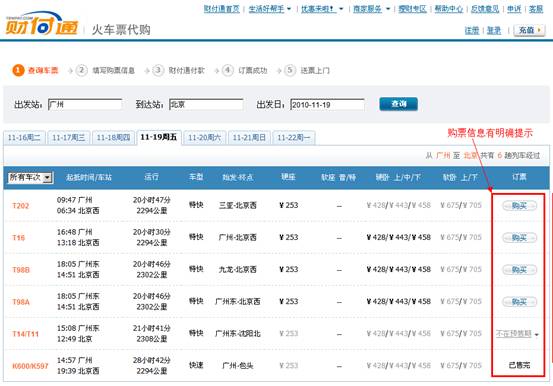
Task: Open the 反馈意见 link
Action: pos(485,9)
